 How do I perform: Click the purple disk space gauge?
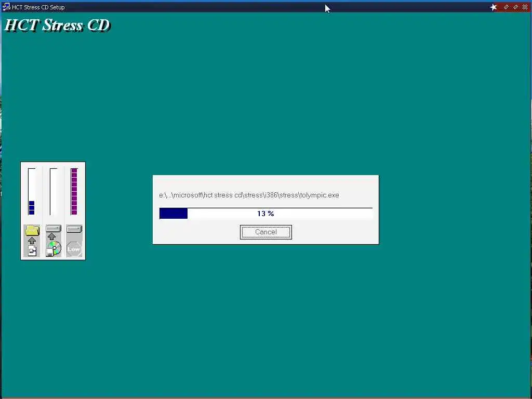click(x=74, y=192)
